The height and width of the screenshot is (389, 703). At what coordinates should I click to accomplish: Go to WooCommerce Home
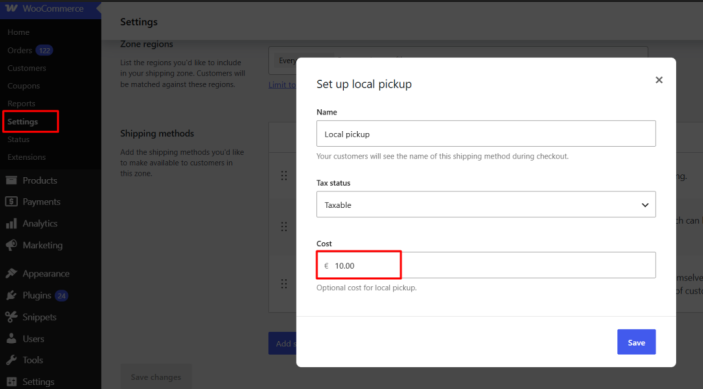coord(18,32)
